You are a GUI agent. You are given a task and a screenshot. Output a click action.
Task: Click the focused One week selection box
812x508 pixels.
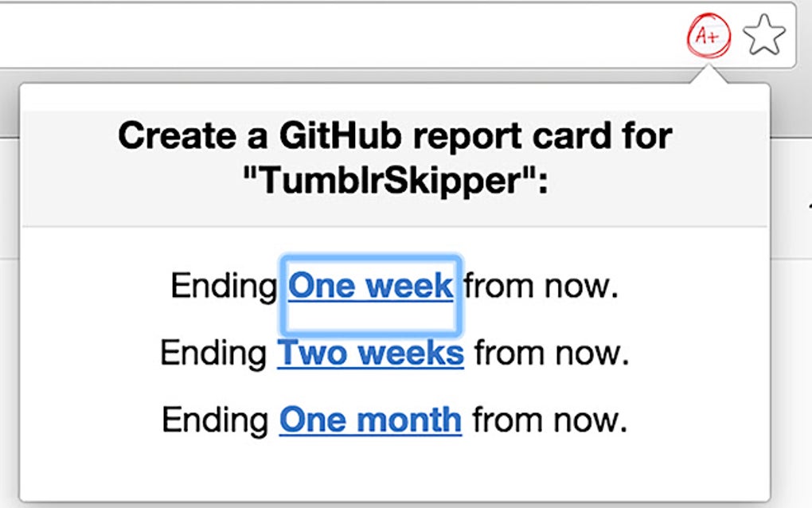tap(371, 292)
